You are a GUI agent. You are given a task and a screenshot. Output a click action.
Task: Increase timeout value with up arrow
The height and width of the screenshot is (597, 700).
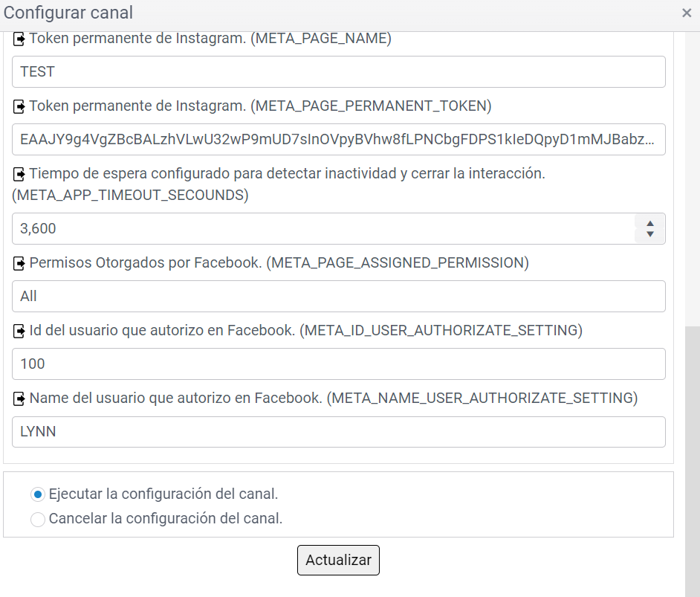pos(650,223)
